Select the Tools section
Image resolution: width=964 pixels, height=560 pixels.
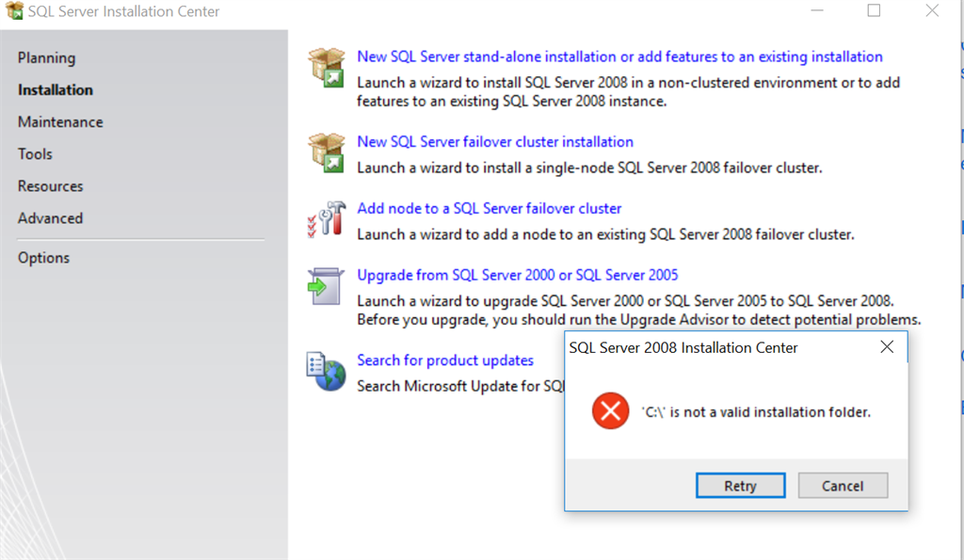[35, 153]
